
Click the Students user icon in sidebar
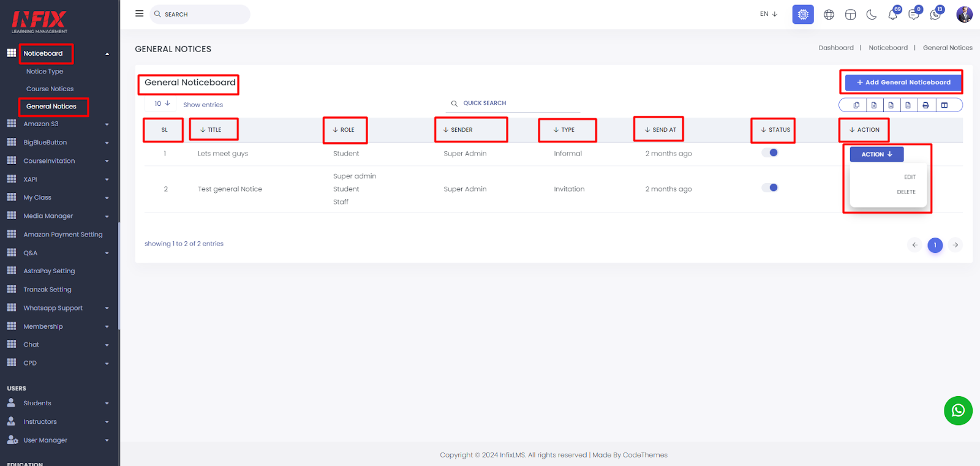pos(11,403)
